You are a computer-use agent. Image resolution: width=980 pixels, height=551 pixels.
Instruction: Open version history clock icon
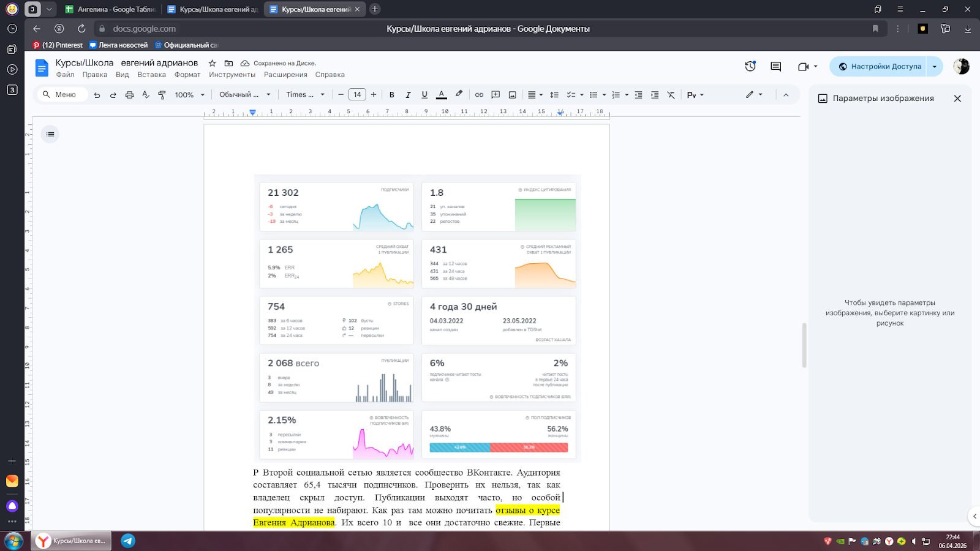[750, 67]
